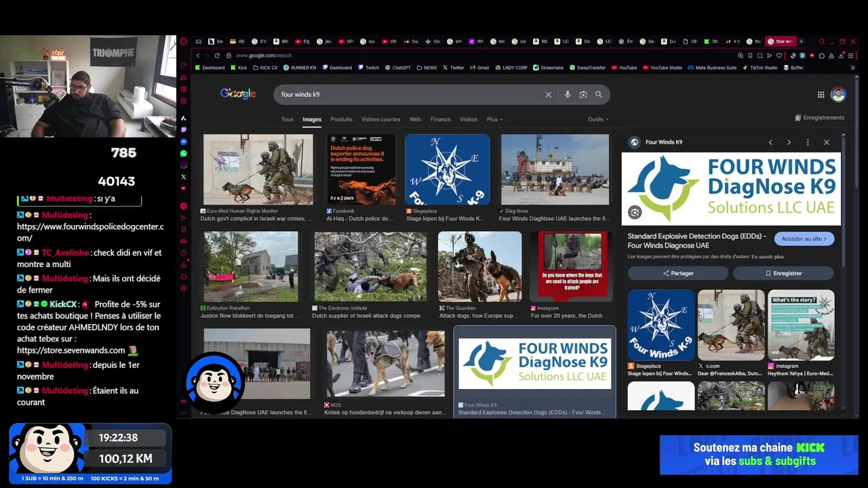This screenshot has height=488, width=868.
Task: Clear the search query with the X icon
Action: (x=549, y=95)
